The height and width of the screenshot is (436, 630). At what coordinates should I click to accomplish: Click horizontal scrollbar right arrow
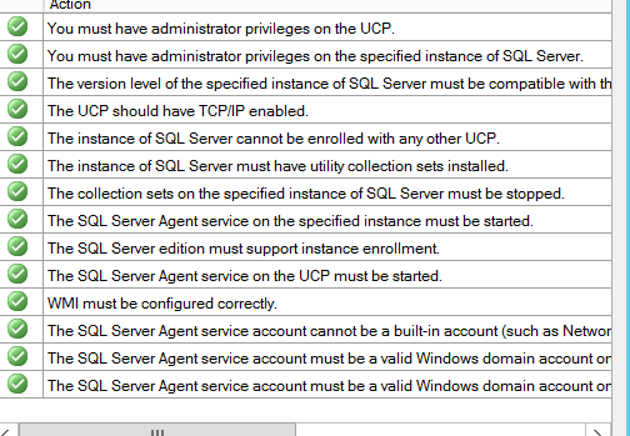(x=598, y=430)
